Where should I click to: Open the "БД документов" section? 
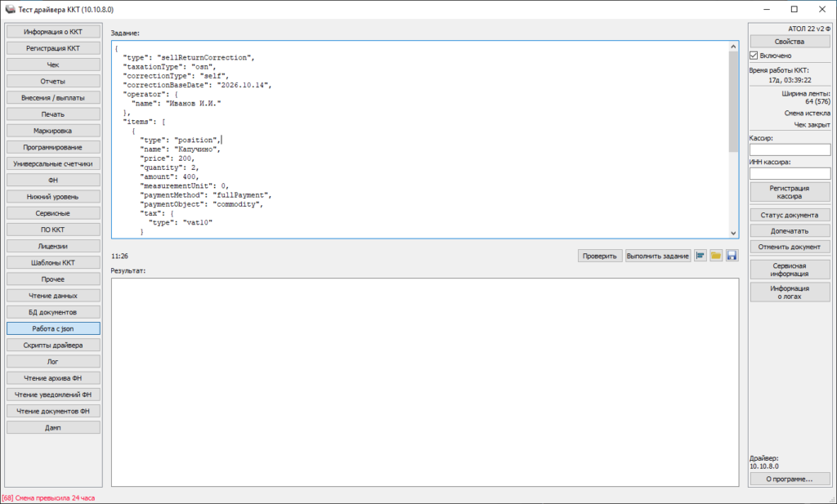tap(53, 313)
